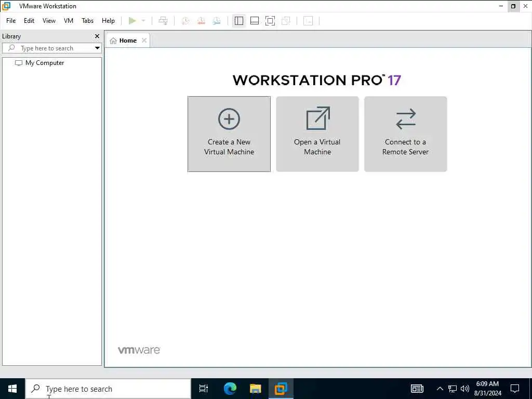Click Send Ctrl+Alt+Del toolbar icon
The width and height of the screenshot is (532, 399).
pos(163,21)
